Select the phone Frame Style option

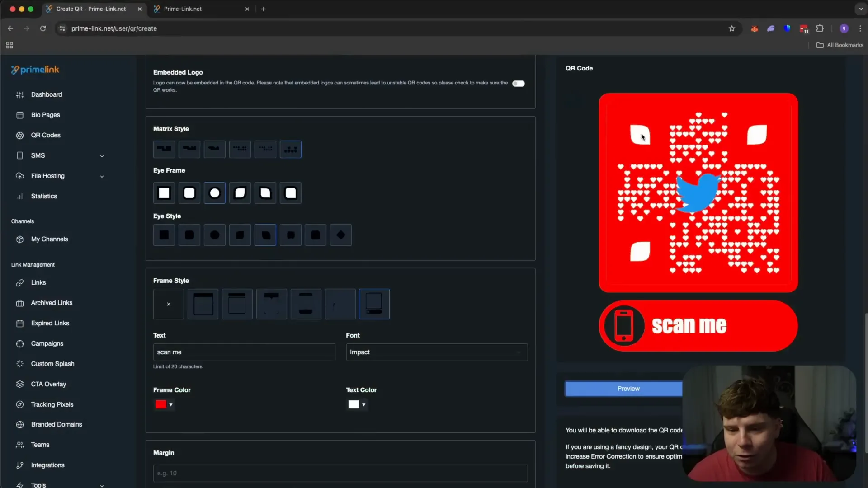coord(374,304)
